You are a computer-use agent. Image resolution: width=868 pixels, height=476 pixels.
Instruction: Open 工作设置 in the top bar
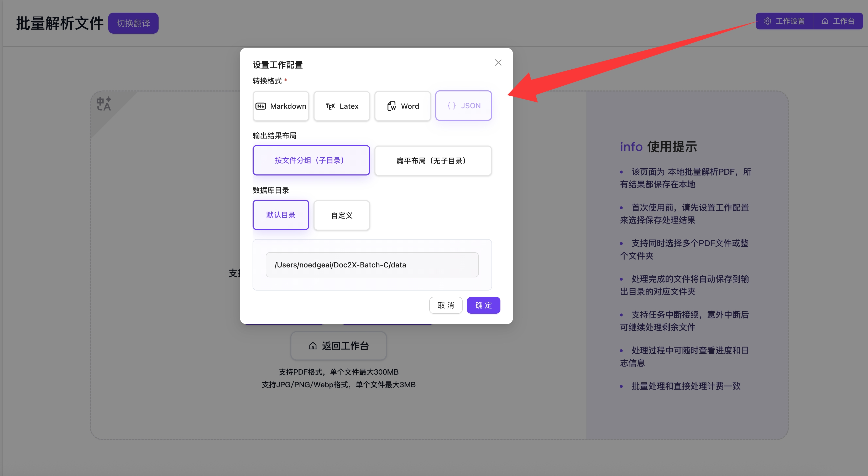[x=785, y=21]
